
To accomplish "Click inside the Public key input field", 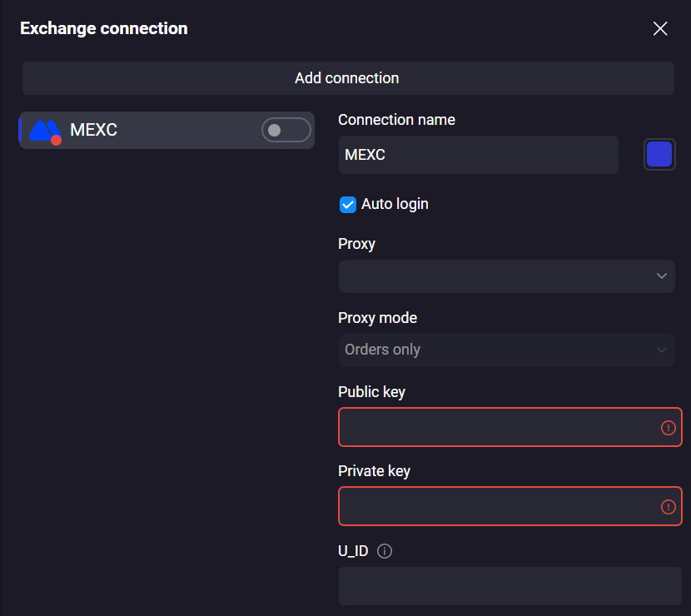I will coord(500,427).
